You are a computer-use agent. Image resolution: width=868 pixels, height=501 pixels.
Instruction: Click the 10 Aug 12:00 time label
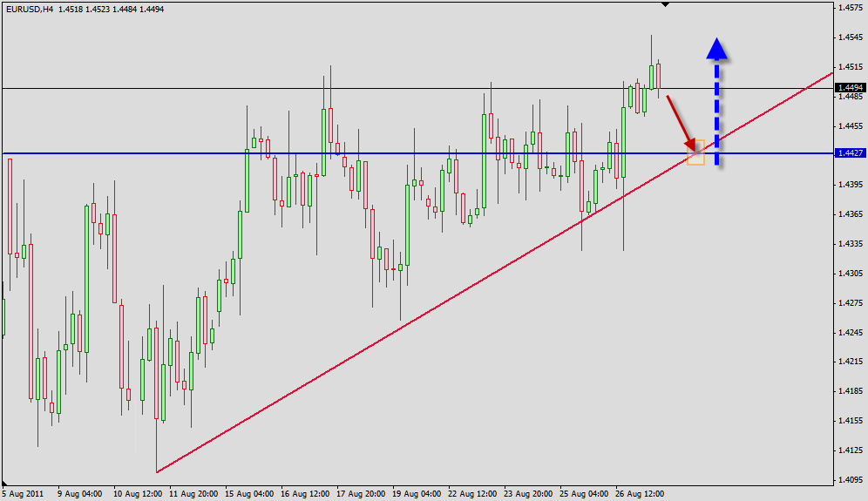pos(138,494)
